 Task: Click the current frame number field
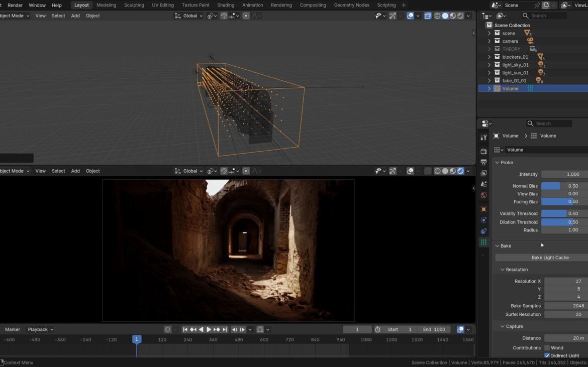tap(357, 329)
